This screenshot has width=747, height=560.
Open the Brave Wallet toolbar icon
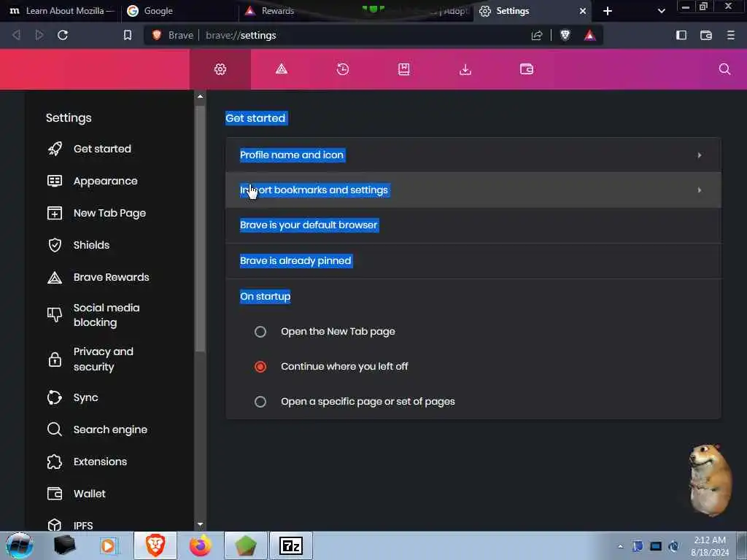pyautogui.click(x=706, y=35)
